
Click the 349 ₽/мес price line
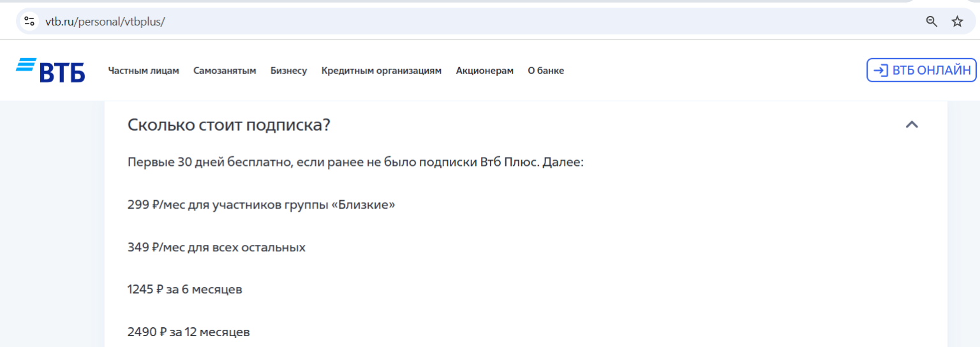pyautogui.click(x=216, y=247)
